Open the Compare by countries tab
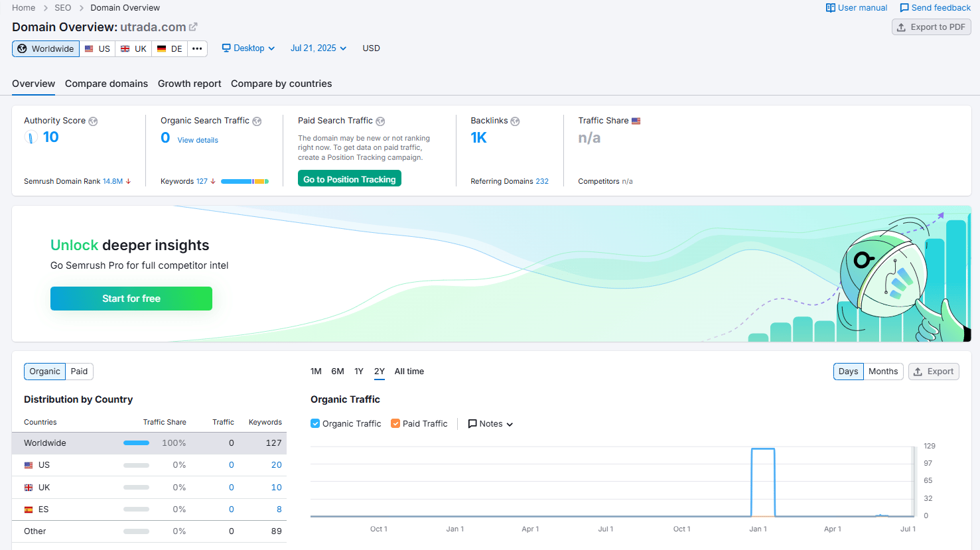The width and height of the screenshot is (980, 550). (x=281, y=84)
